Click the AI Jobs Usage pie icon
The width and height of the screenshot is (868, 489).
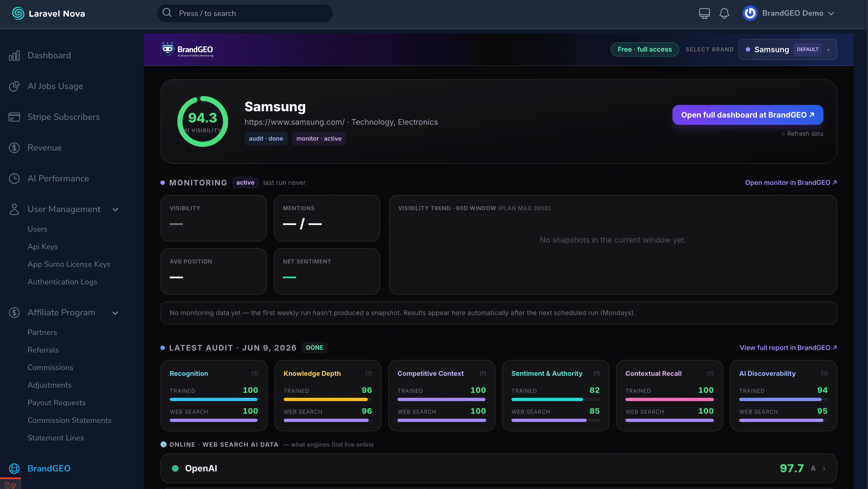point(14,86)
